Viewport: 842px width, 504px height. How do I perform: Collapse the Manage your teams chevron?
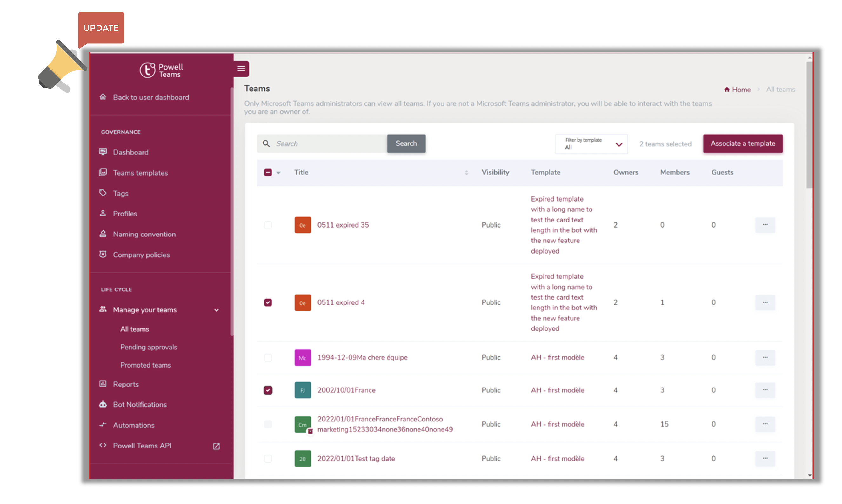pyautogui.click(x=216, y=310)
